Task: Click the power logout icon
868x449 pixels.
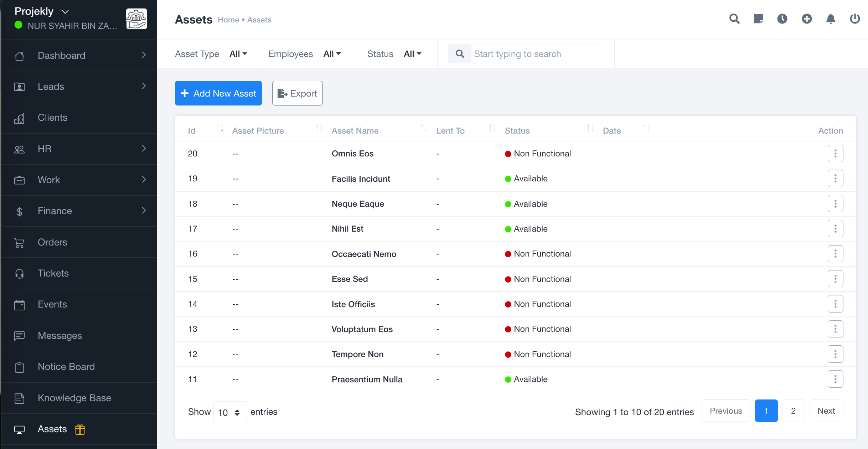Action: point(855,19)
